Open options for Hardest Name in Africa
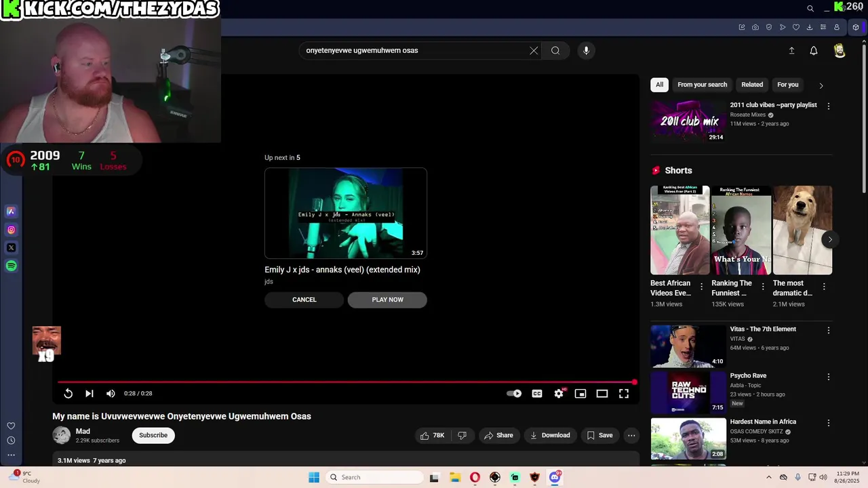868x488 pixels. coord(828,423)
